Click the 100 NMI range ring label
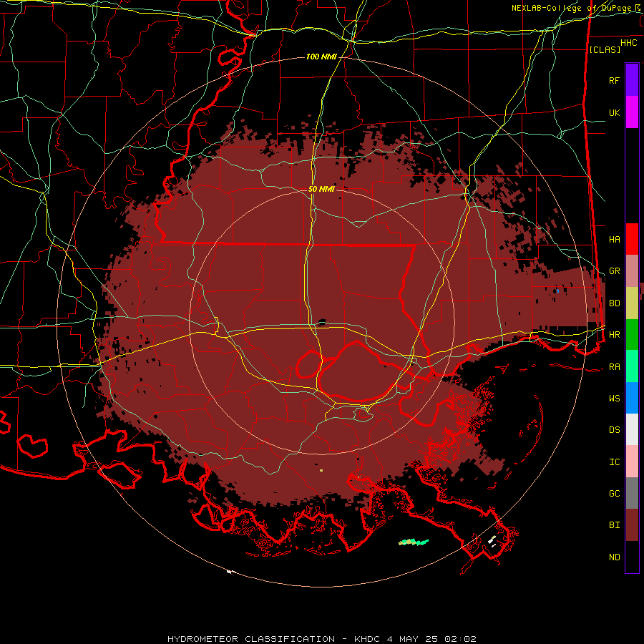The height and width of the screenshot is (644, 644). 321,57
